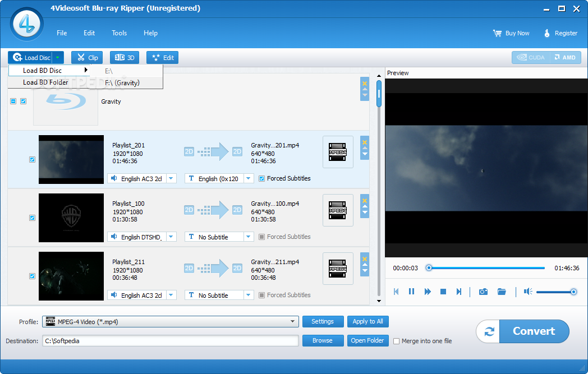Image resolution: width=588 pixels, height=374 pixels.
Task: Move Playlist_201 down in the list
Action: click(365, 154)
